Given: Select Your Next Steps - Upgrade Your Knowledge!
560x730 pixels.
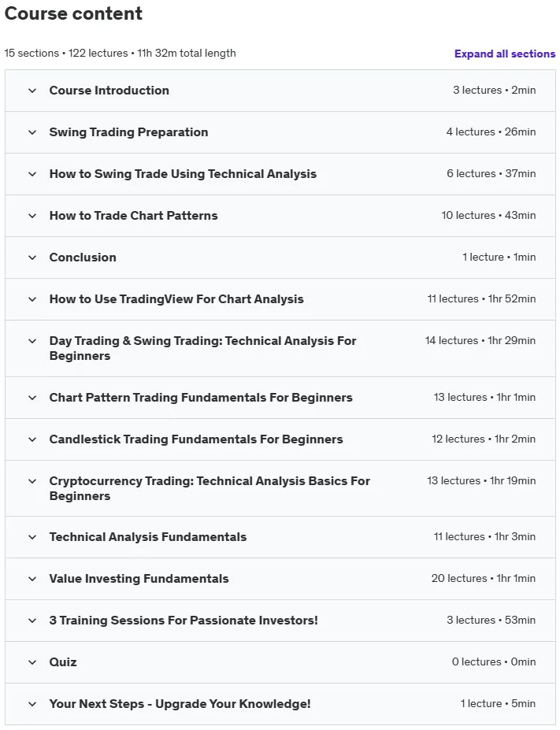Looking at the screenshot, I should coord(180,703).
